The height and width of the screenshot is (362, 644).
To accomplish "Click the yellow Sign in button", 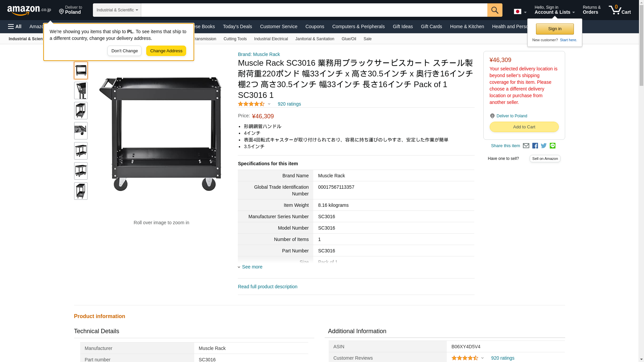I will [x=554, y=29].
